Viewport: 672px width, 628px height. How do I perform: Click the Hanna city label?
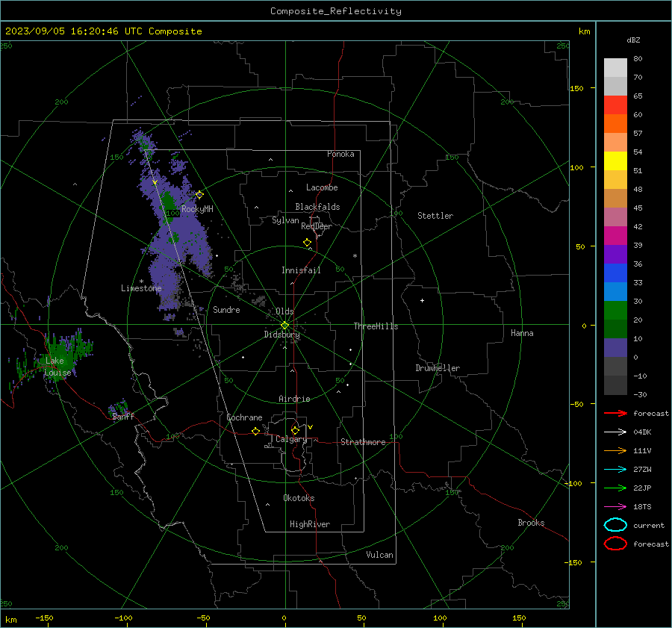pos(522,333)
